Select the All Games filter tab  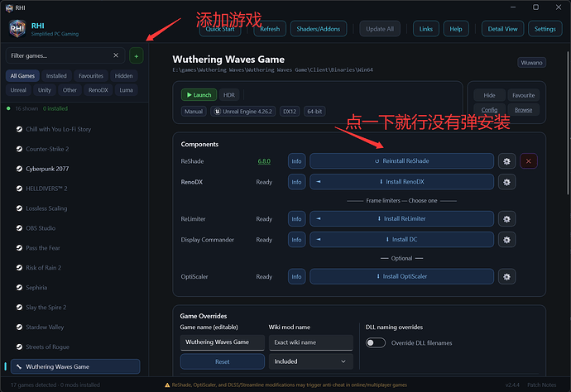pos(22,76)
